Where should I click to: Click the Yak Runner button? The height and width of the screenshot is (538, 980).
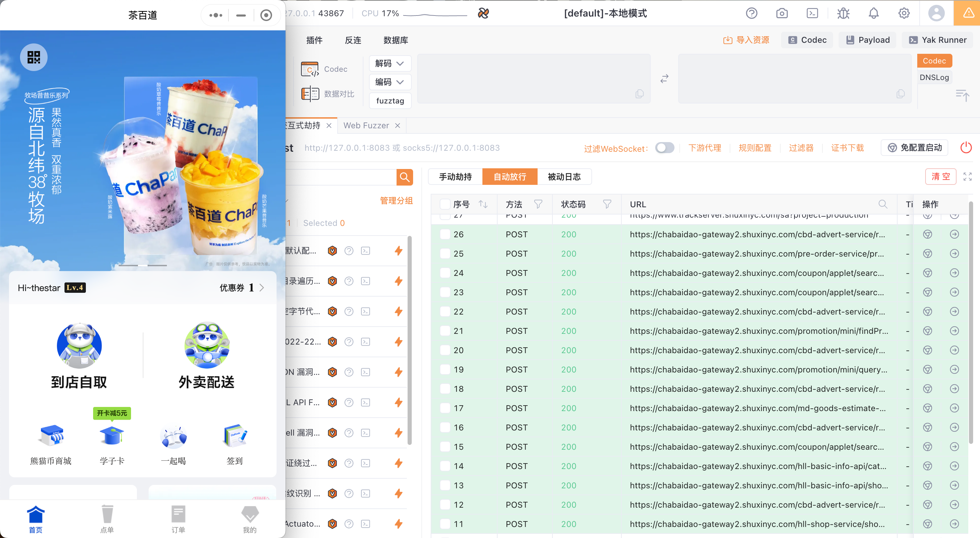[937, 40]
